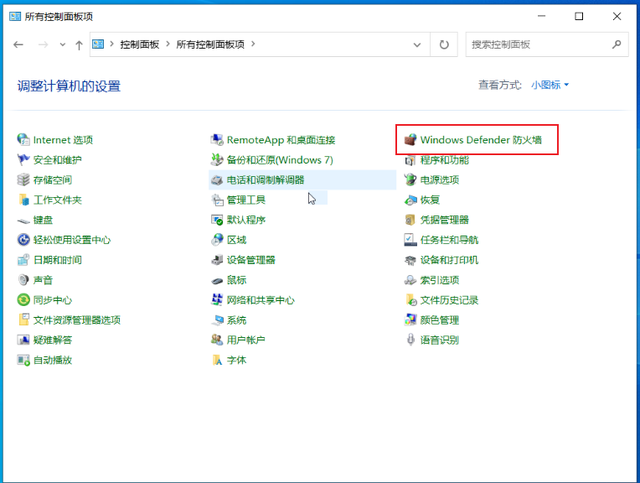640x483 pixels.
Task: Click the 鼠标 mouse icon
Action: 217,280
